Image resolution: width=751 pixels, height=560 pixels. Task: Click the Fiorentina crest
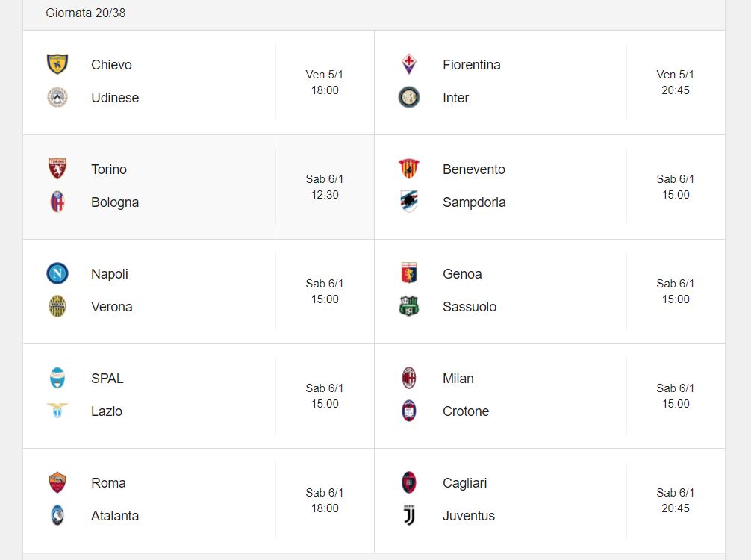pos(409,64)
